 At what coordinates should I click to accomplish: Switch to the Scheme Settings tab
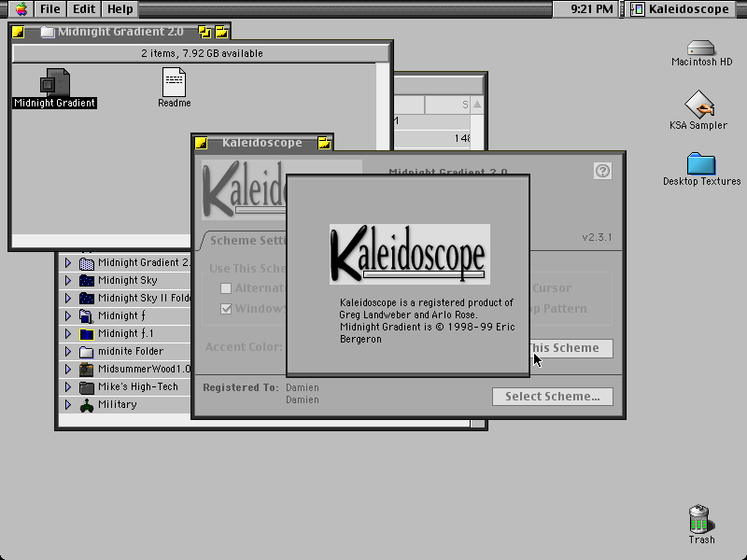tap(247, 241)
